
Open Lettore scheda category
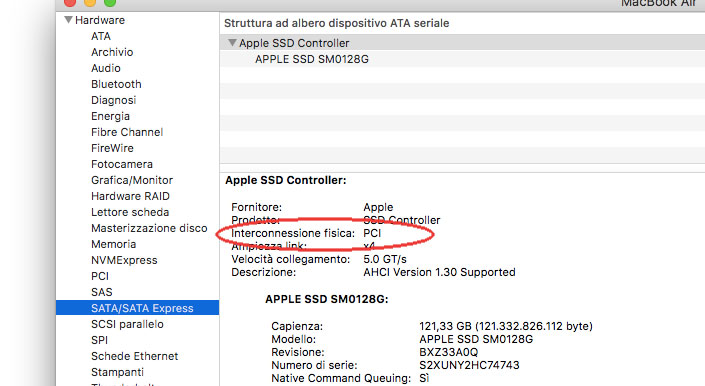point(130,212)
